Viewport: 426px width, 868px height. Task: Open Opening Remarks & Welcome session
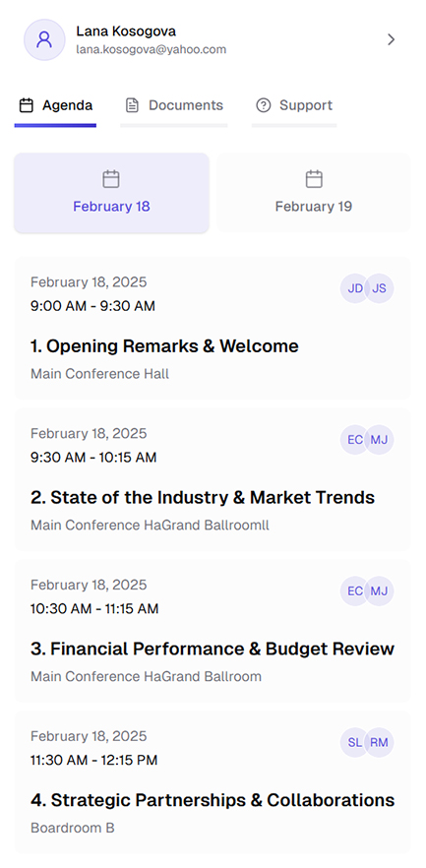click(213, 328)
